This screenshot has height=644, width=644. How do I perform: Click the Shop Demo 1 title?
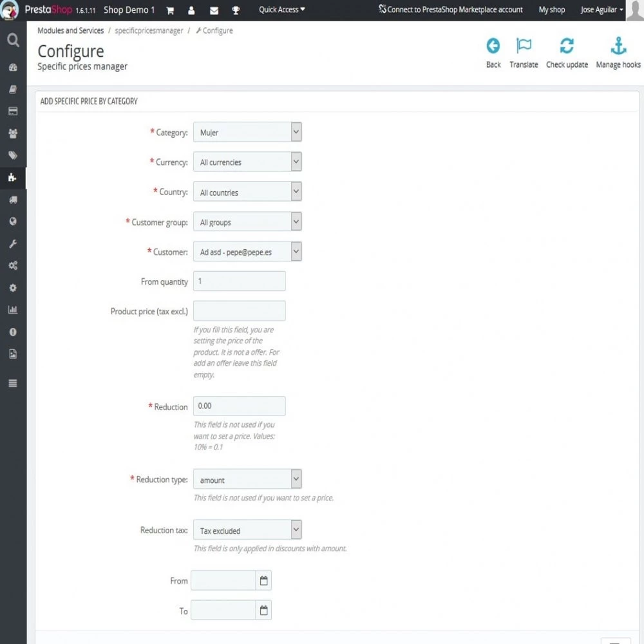[129, 10]
